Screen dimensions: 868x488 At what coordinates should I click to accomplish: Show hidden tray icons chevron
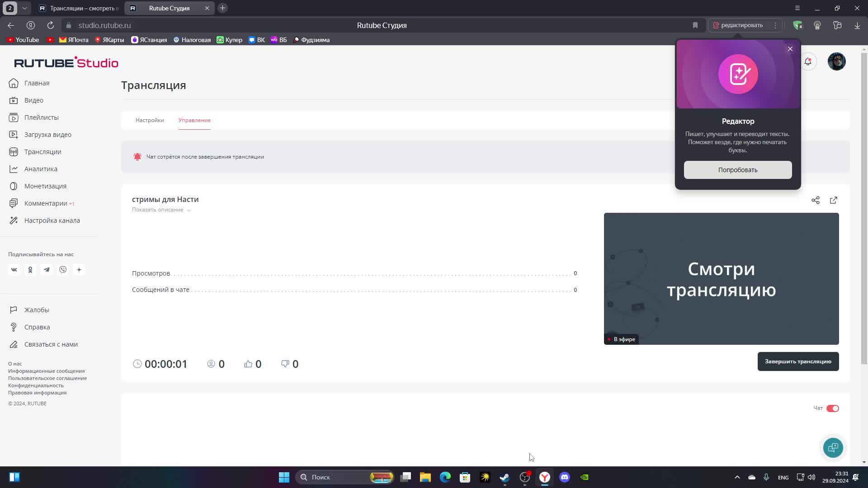click(x=737, y=477)
